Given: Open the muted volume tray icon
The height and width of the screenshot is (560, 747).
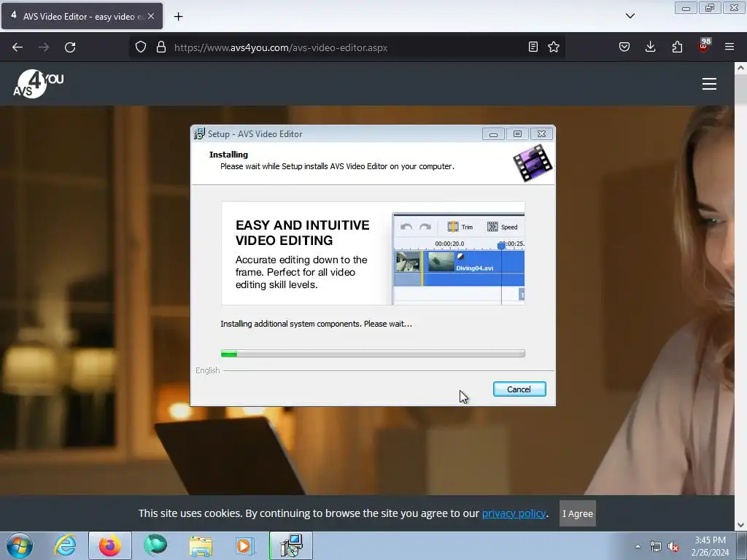Looking at the screenshot, I should tap(673, 546).
